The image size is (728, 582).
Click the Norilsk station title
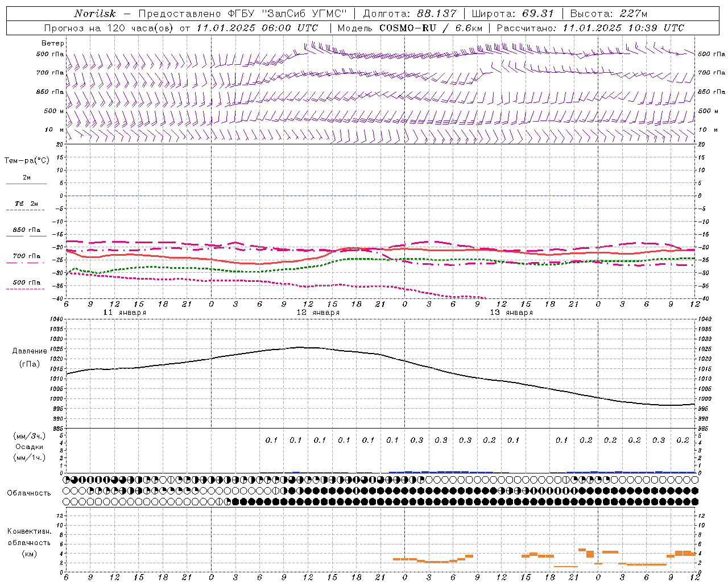click(95, 14)
